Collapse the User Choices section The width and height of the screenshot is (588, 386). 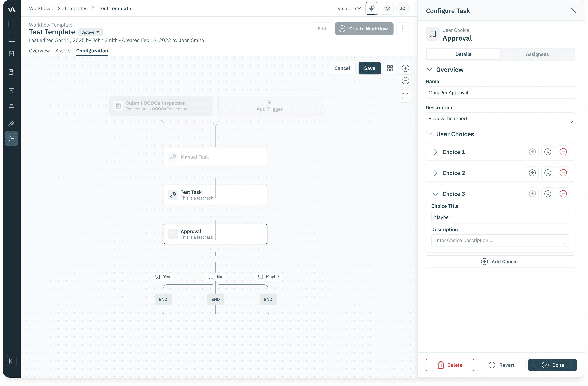(430, 134)
